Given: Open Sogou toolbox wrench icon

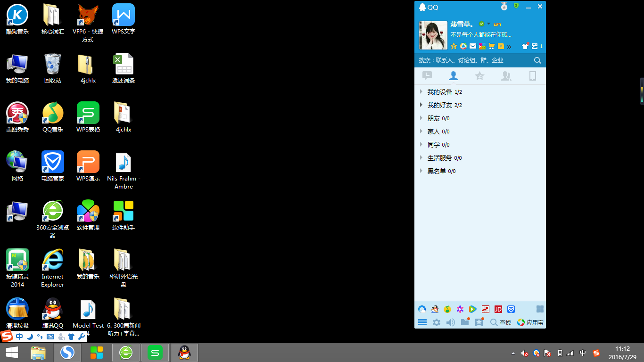Looking at the screenshot, I should pos(81,337).
